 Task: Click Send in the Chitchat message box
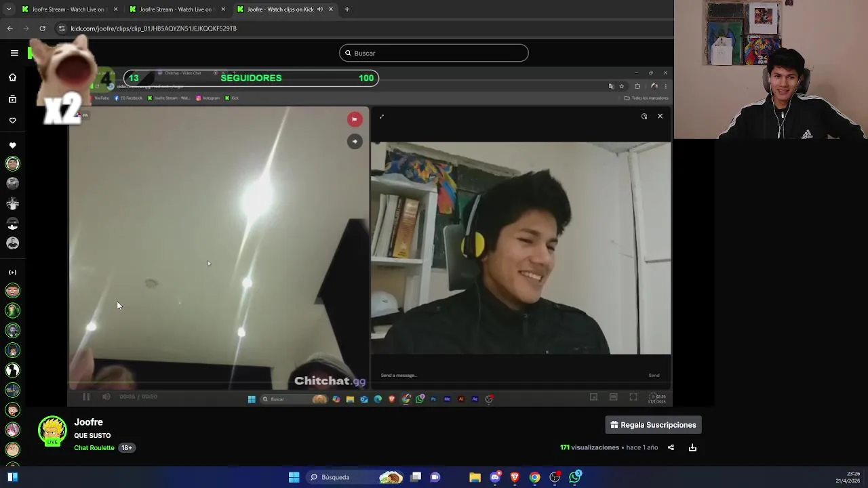[x=654, y=375]
